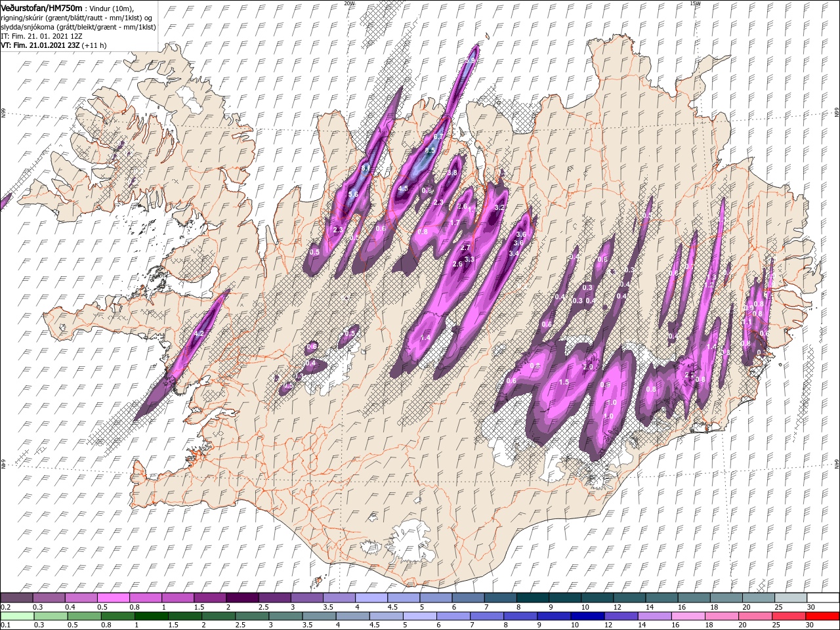Click the 6.7 value on the map
Viewport: 840px width, 630px height.
(438, 136)
